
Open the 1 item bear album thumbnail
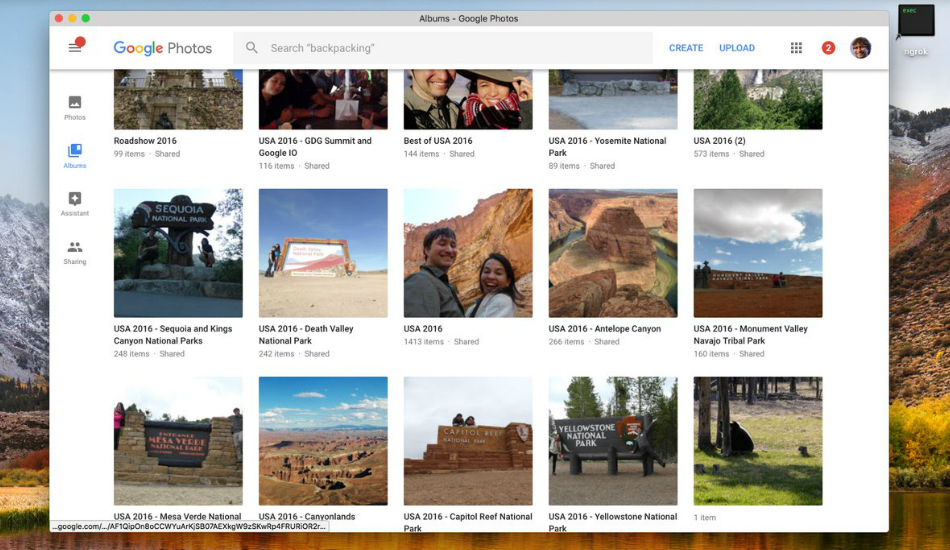pyautogui.click(x=758, y=441)
